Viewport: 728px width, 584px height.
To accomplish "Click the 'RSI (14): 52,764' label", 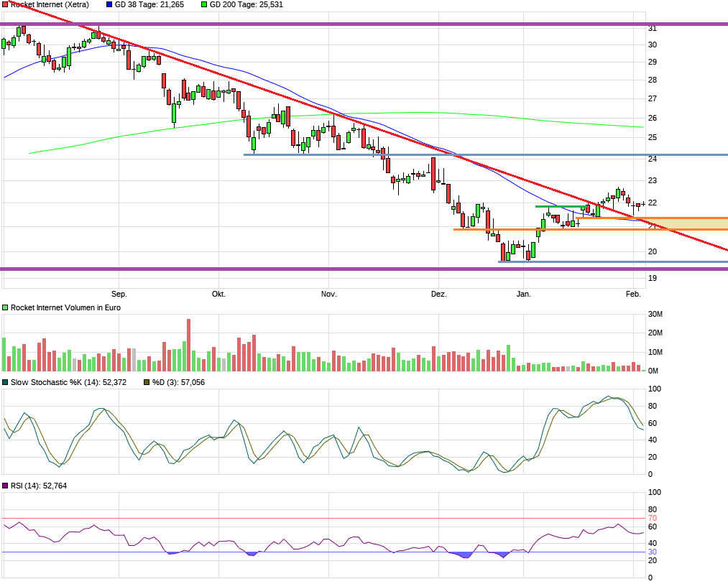I will pyautogui.click(x=39, y=486).
